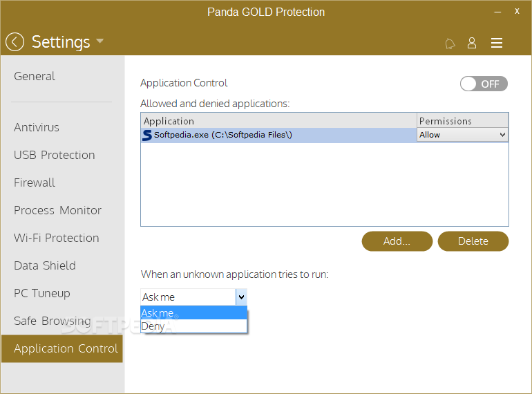Viewport: 532px width, 394px height.
Task: Click the Add... button
Action: (397, 241)
